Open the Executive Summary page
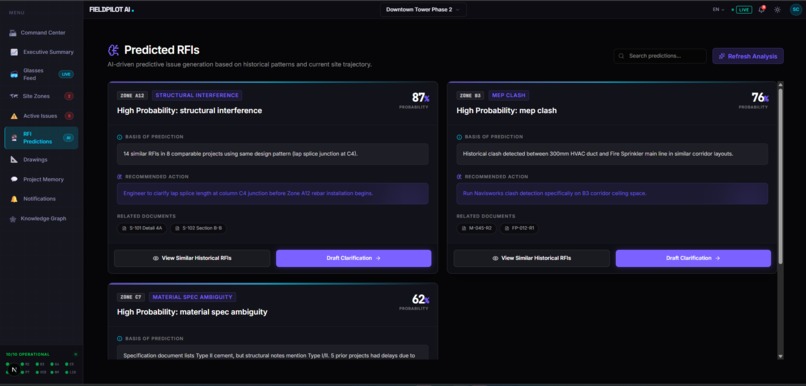Screen dimensions: 806x386 click(41, 52)
